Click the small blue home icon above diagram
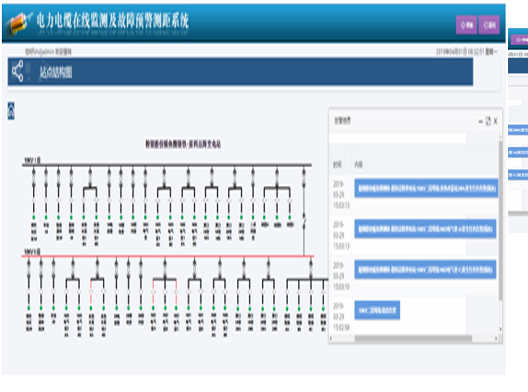 coord(11,111)
